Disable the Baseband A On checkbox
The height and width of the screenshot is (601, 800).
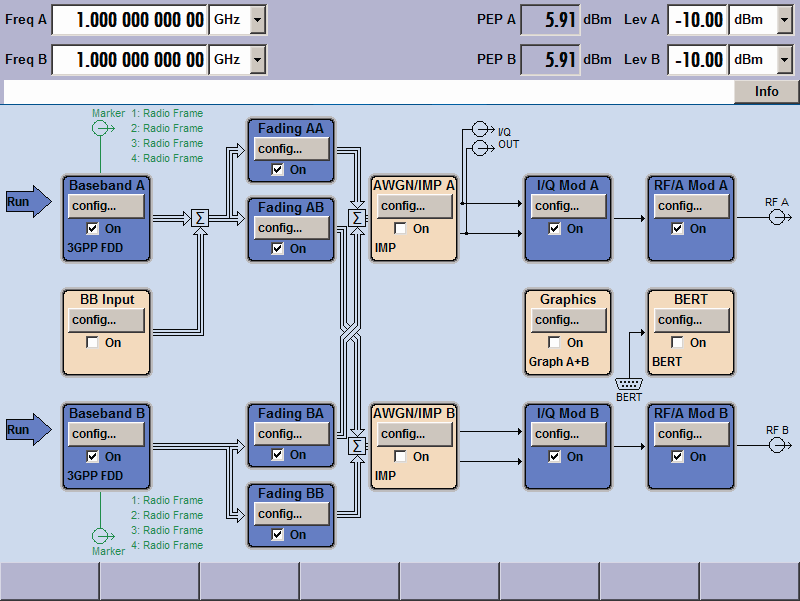pyautogui.click(x=92, y=229)
